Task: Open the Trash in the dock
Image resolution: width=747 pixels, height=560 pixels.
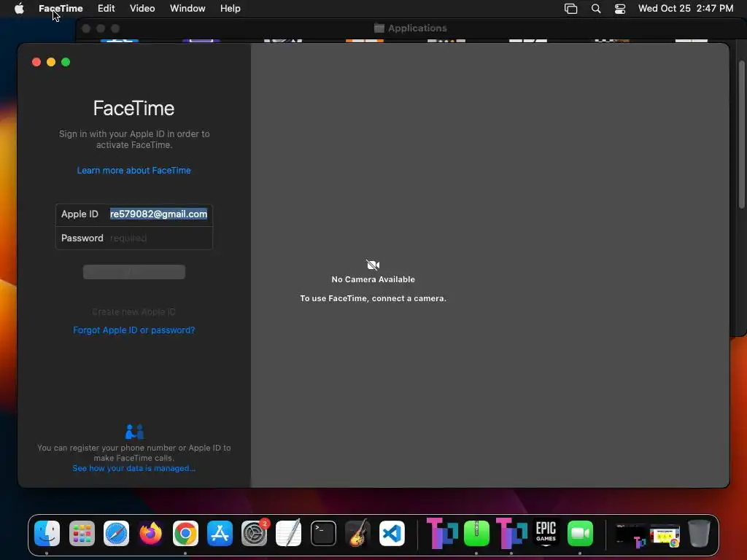Action: (699, 533)
